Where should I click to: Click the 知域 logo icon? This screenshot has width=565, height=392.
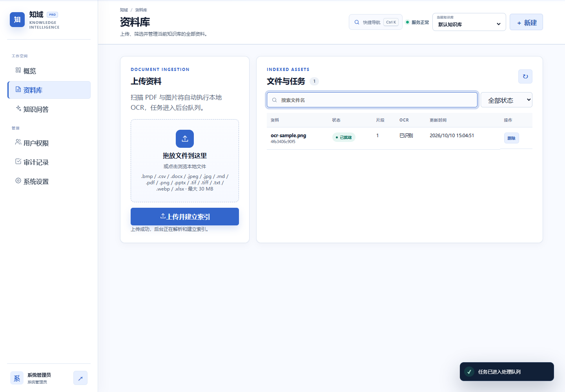click(17, 20)
